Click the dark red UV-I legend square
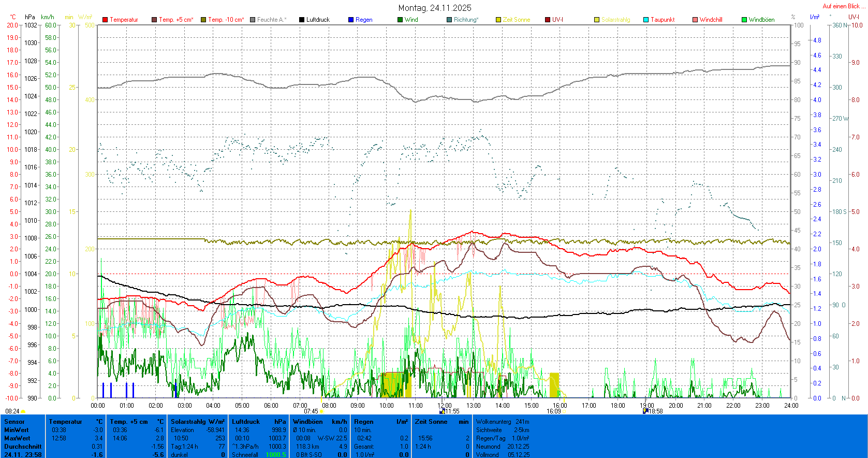The width and height of the screenshot is (868, 458). pyautogui.click(x=548, y=20)
